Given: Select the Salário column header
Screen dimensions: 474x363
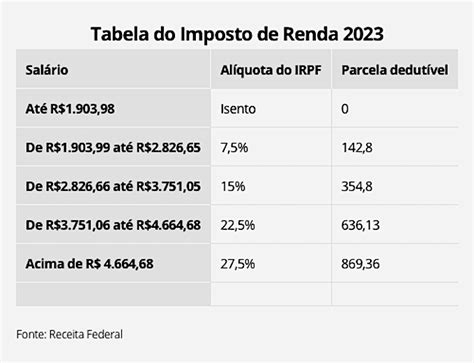Looking at the screenshot, I should pos(113,69).
